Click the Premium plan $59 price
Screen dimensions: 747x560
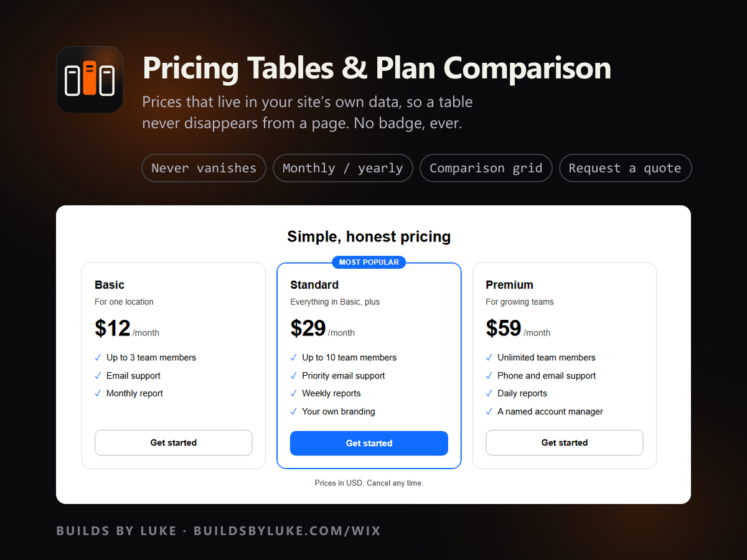click(504, 328)
